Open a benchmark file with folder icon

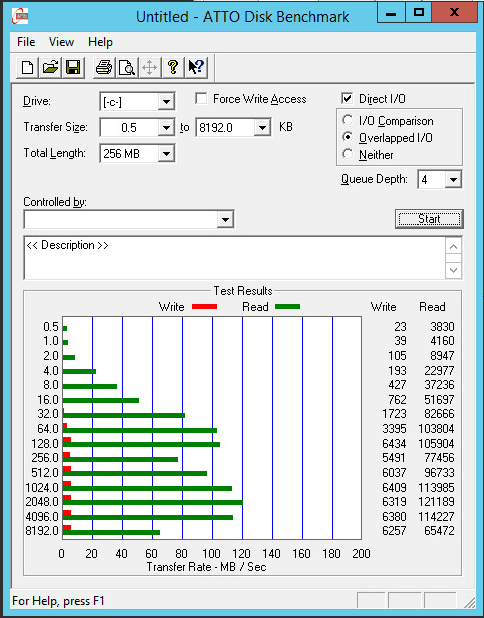tap(50, 67)
